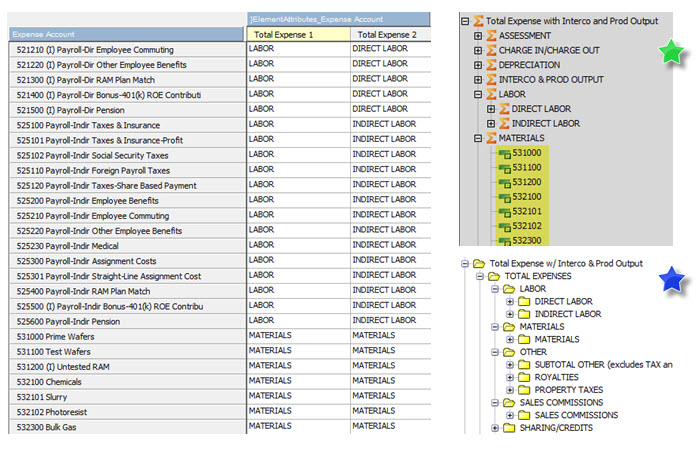Click the sigma icon of Total Expense with Interco root
Image resolution: width=699 pixels, height=453 pixels.
[478, 21]
